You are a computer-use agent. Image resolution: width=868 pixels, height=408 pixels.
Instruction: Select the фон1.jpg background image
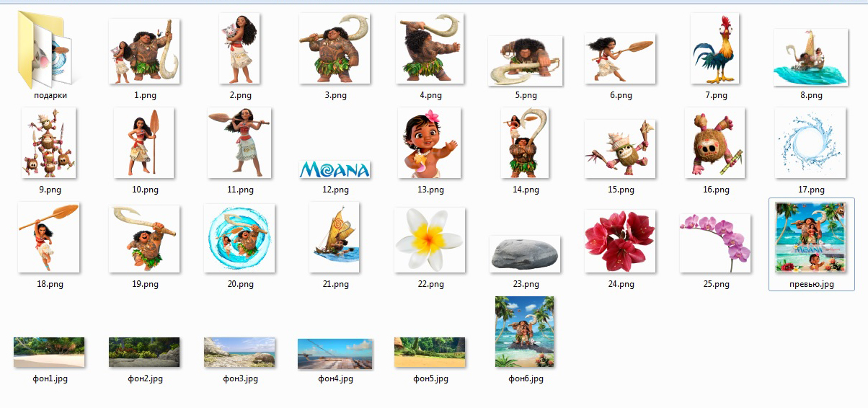(50, 353)
